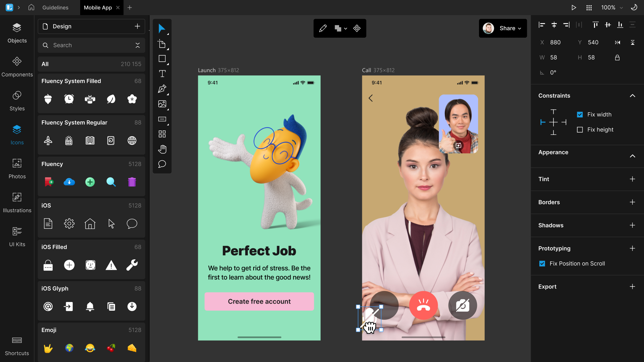Open the Image tool

pyautogui.click(x=162, y=104)
